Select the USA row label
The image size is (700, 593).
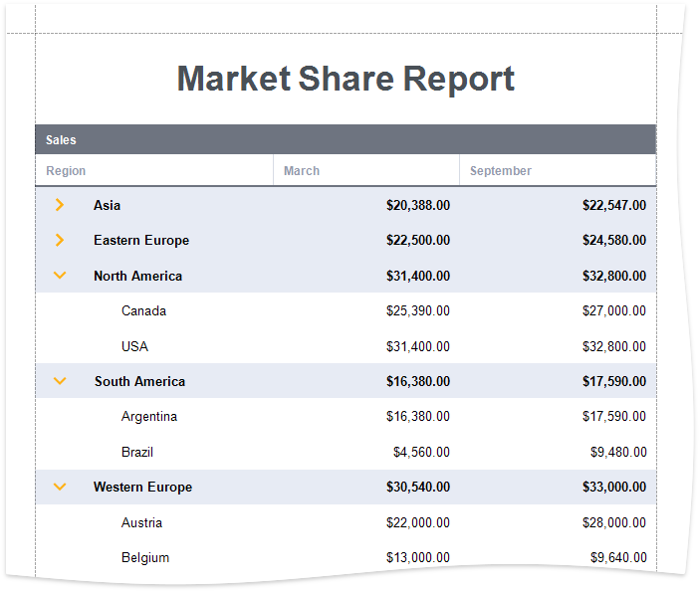[134, 346]
